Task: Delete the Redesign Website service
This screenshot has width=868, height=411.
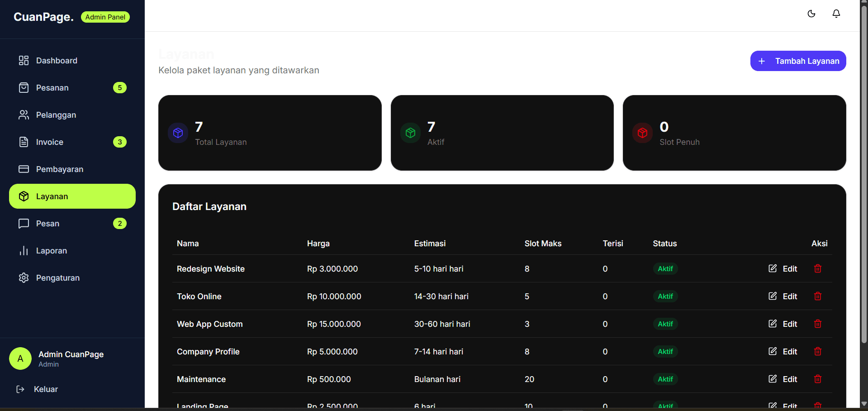Action: 818,269
